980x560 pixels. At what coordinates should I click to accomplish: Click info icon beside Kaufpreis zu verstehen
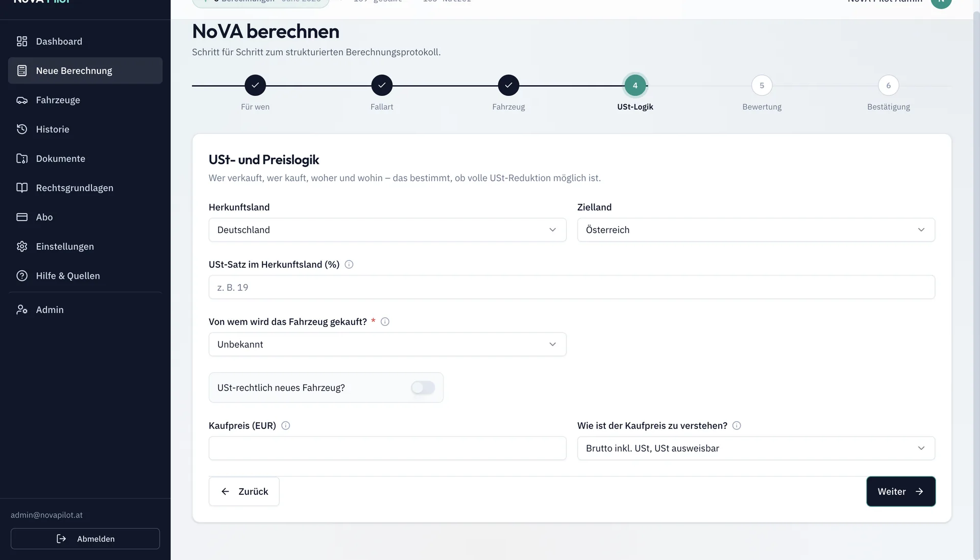737,425
